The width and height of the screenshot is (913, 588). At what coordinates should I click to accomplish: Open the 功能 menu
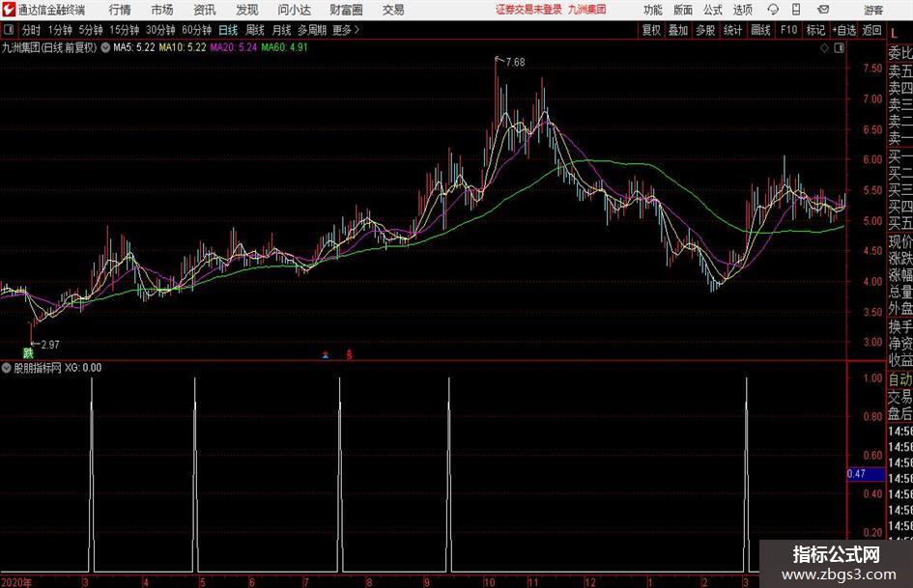[653, 10]
